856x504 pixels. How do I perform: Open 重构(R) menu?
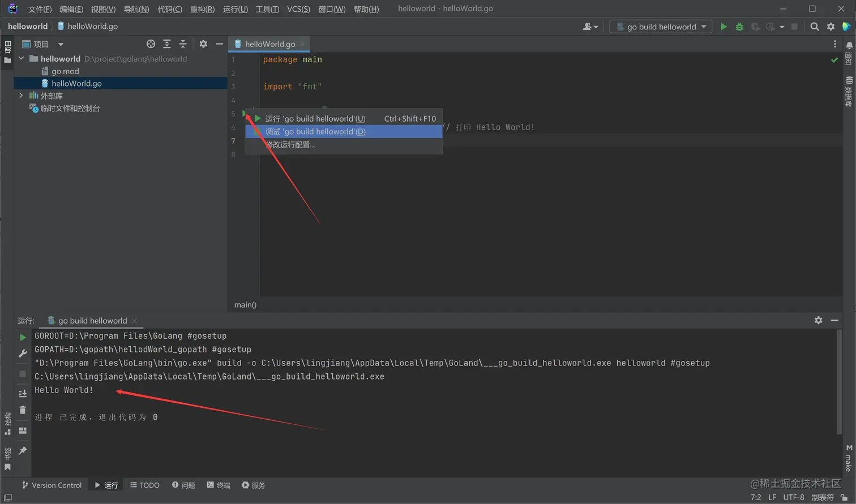coord(202,9)
